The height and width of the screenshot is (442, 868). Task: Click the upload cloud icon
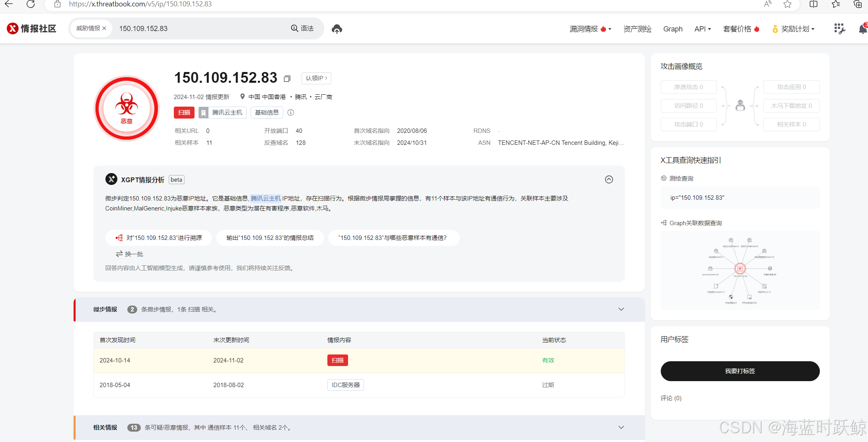click(x=337, y=29)
